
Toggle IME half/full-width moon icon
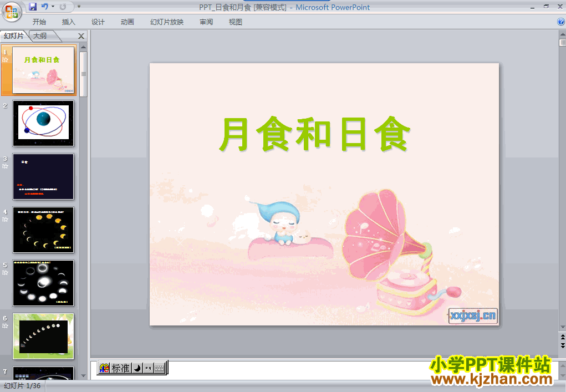pos(137,368)
